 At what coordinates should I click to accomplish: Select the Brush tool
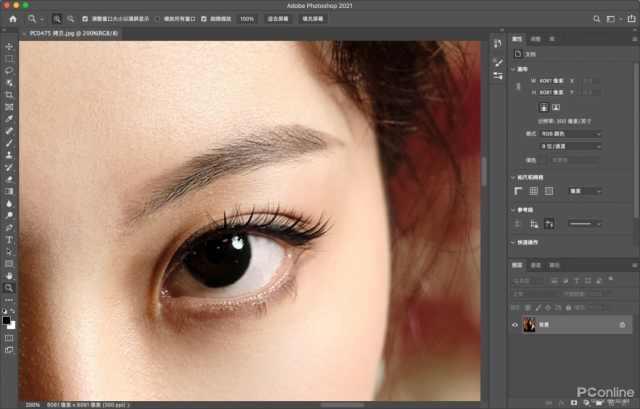click(x=9, y=143)
